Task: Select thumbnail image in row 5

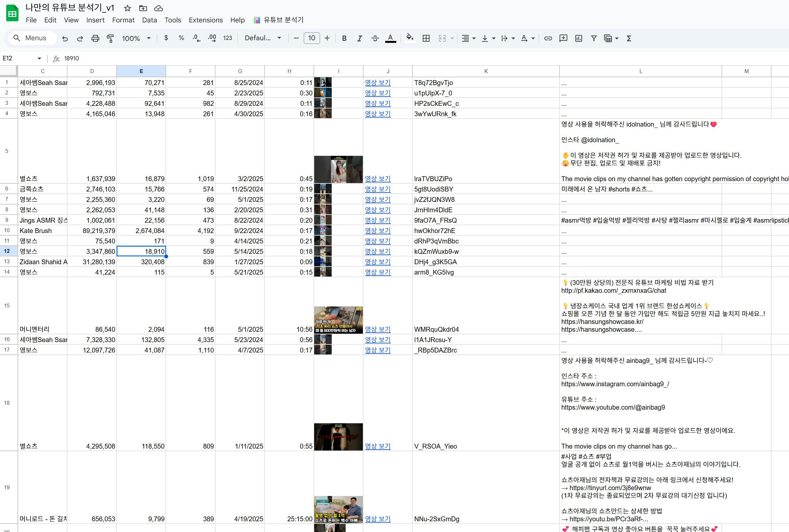Action: [338, 169]
